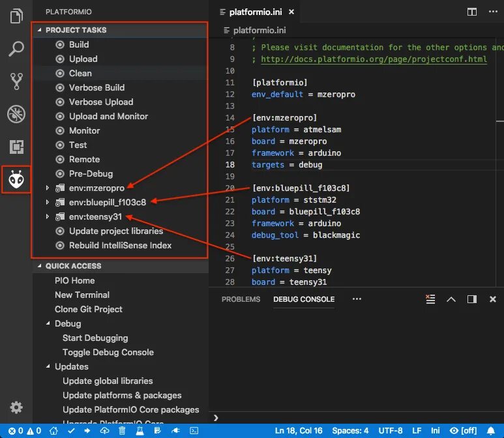The image size is (504, 438).
Task: Click Start Debugging
Action: pos(95,338)
